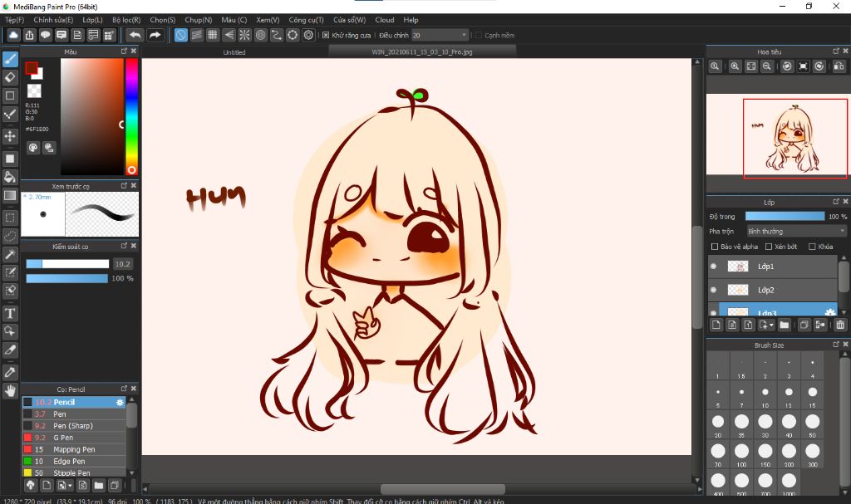The image size is (851, 504).
Task: Choose the Mapping Pen brush
Action: (74, 449)
